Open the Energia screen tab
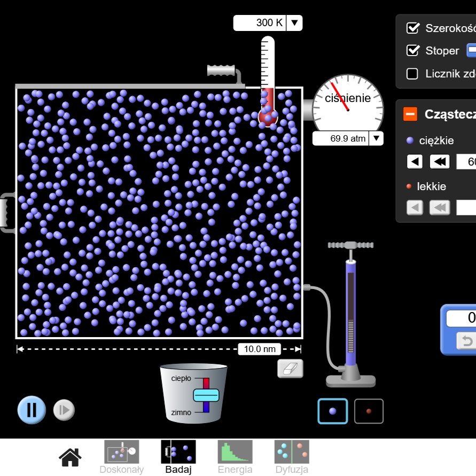476x476 pixels. coord(235,457)
